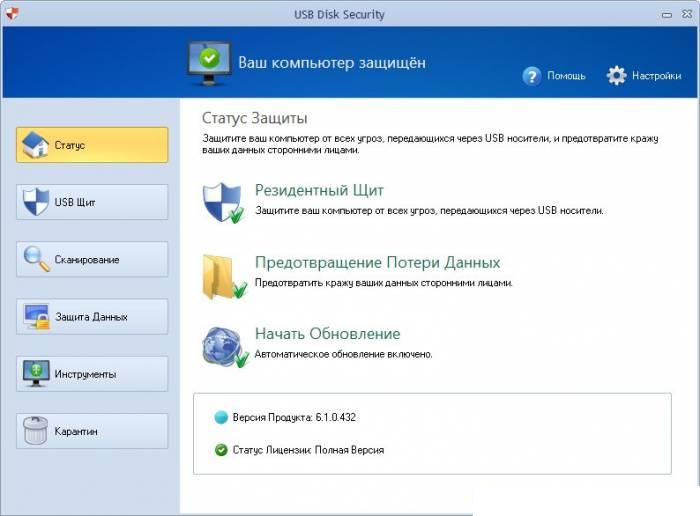Click the question mark help icon
700x516 pixels.
point(532,76)
